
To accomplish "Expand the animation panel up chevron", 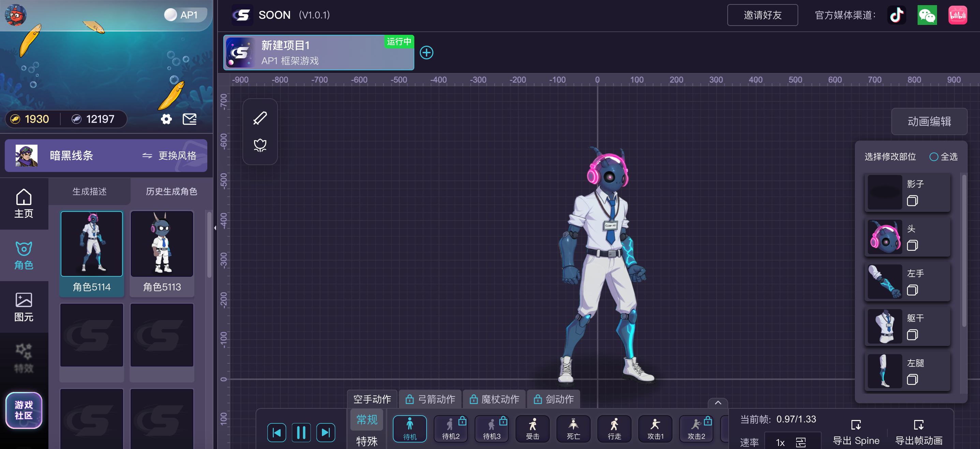I will click(717, 403).
